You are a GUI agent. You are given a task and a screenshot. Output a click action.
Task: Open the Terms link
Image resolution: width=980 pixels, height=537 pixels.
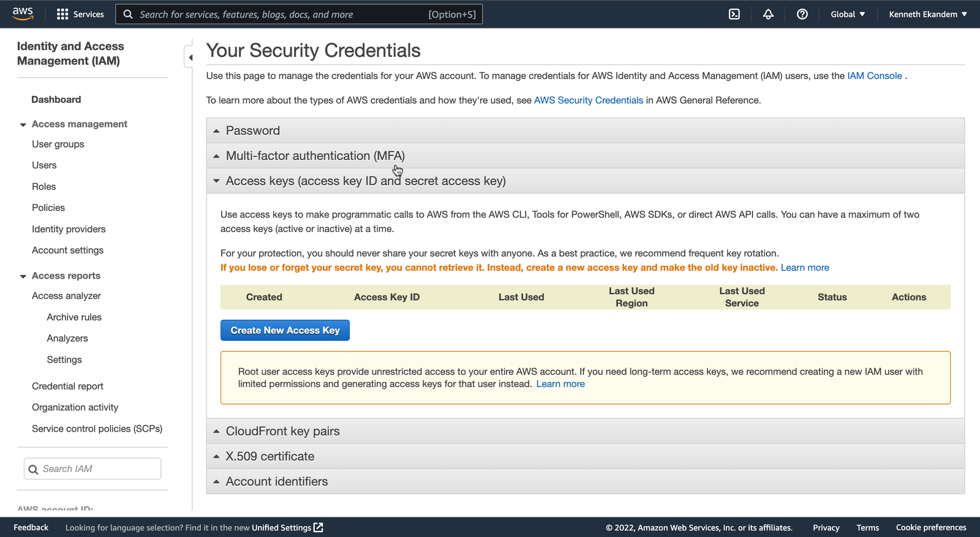click(x=867, y=527)
